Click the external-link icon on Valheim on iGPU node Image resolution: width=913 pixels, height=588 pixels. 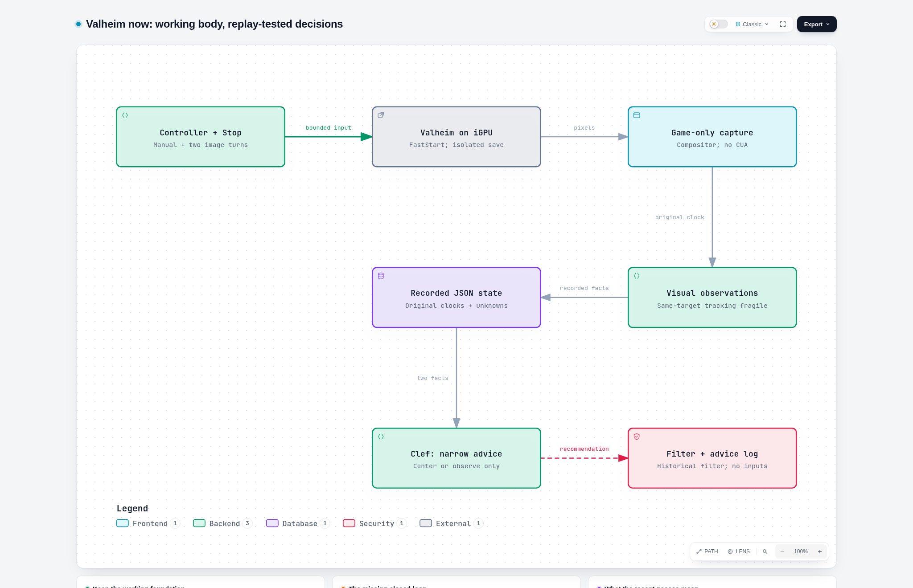pos(381,115)
